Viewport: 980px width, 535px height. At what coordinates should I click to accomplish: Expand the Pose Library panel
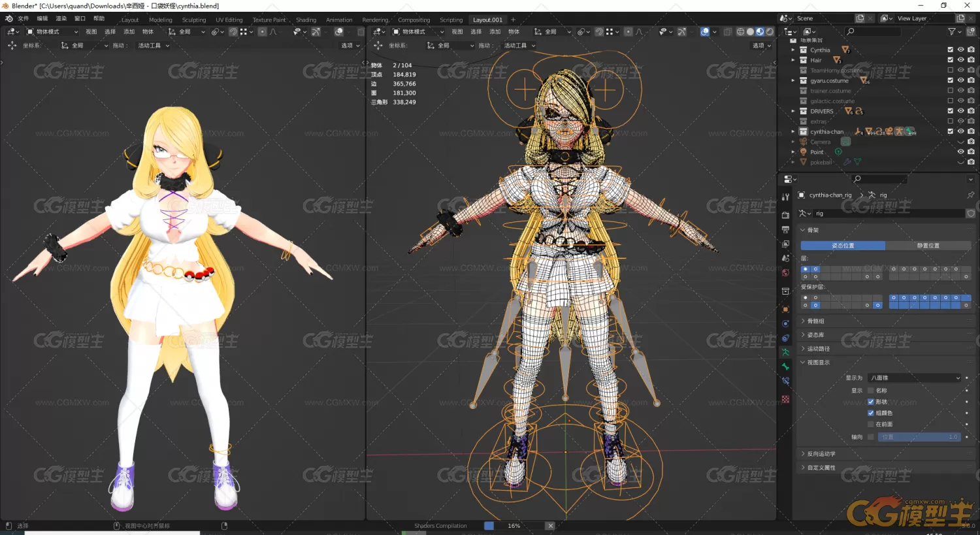[886, 334]
